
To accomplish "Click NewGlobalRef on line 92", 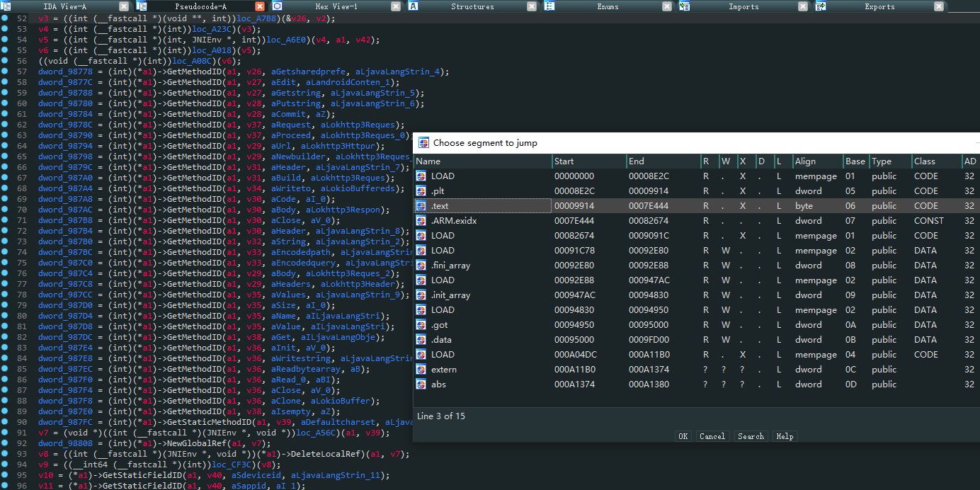I will [197, 443].
